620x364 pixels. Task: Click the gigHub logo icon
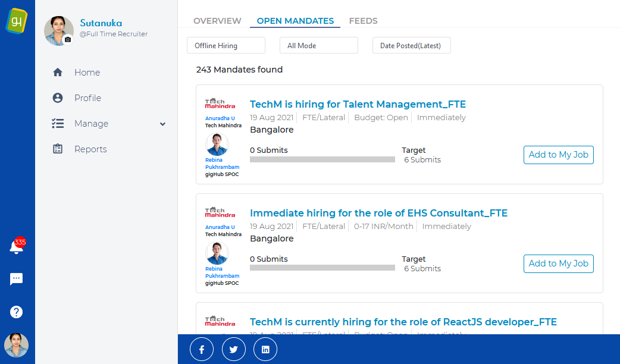click(17, 20)
